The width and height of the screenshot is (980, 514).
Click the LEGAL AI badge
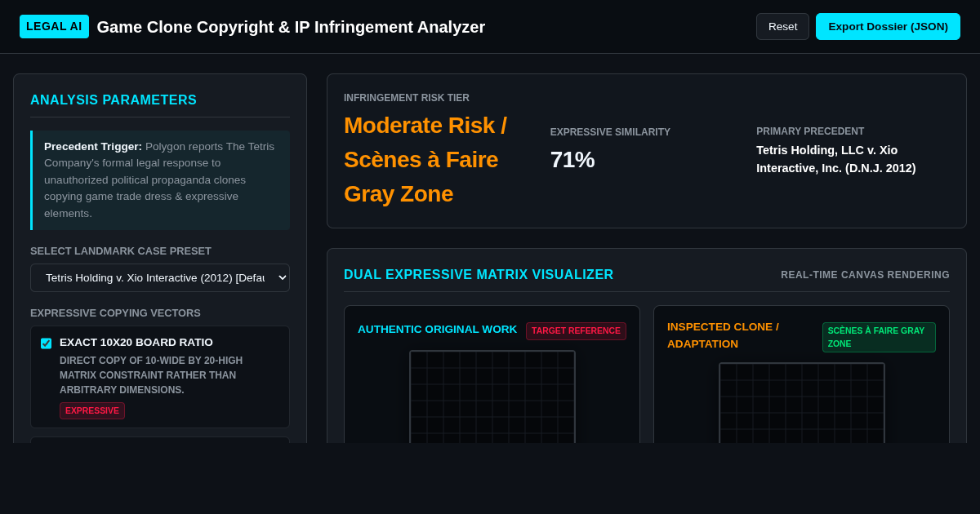coord(54,26)
